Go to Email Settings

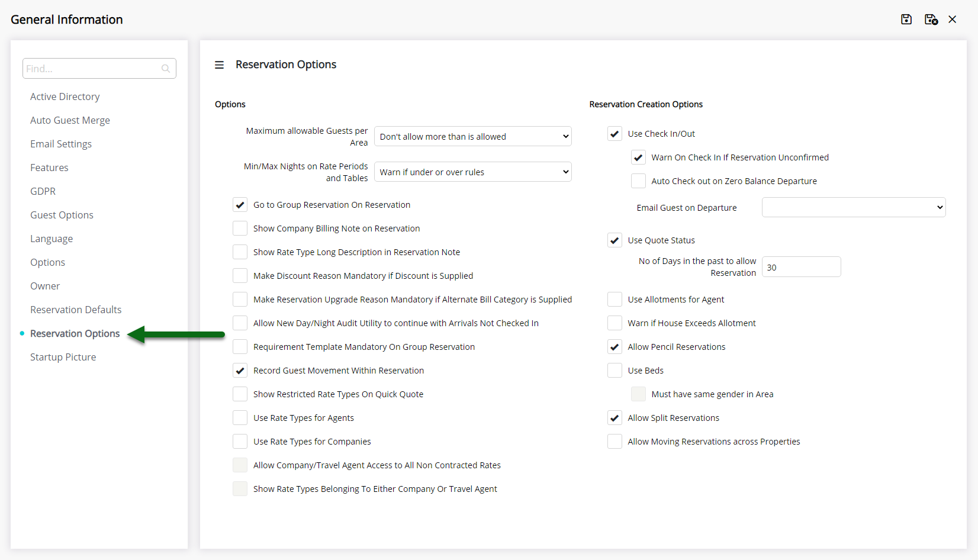coord(61,144)
